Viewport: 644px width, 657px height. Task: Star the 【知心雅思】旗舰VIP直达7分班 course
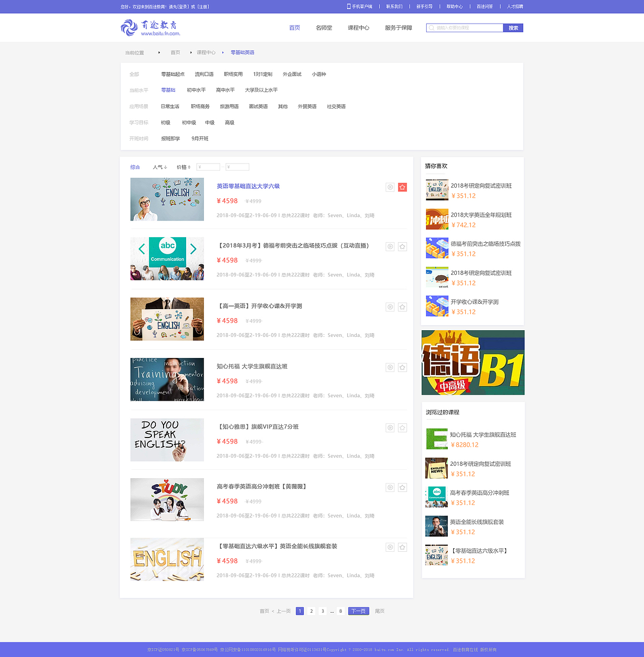tap(403, 428)
